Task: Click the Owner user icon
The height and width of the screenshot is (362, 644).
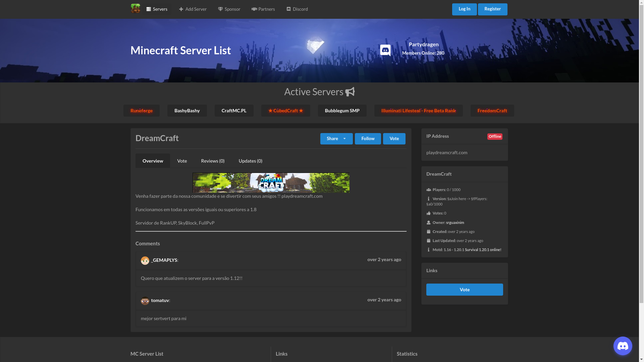Action: [x=429, y=223]
